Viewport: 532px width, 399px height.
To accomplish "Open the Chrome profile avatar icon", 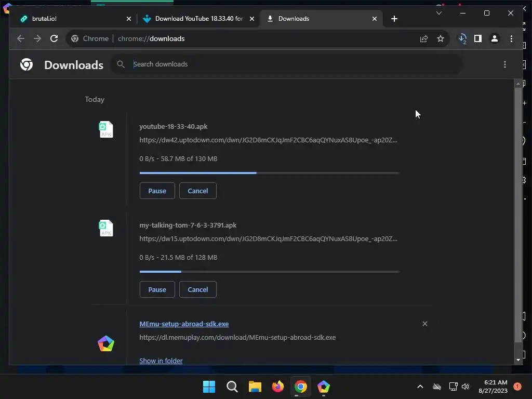I will pyautogui.click(x=495, y=38).
